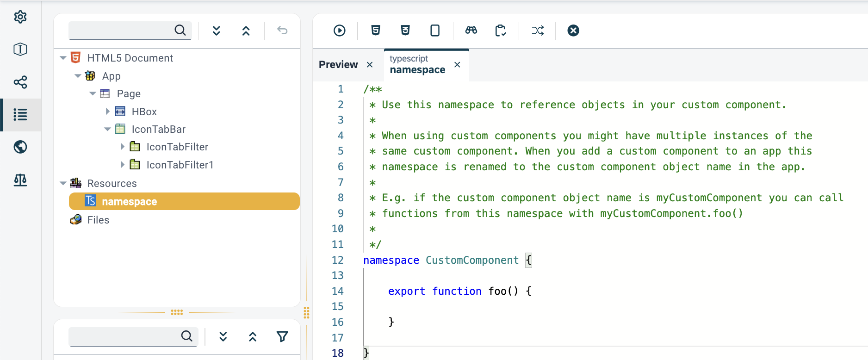The image size is (868, 360).
Task: Click the 'namespace CustomComponent' code line
Action: coord(447,260)
